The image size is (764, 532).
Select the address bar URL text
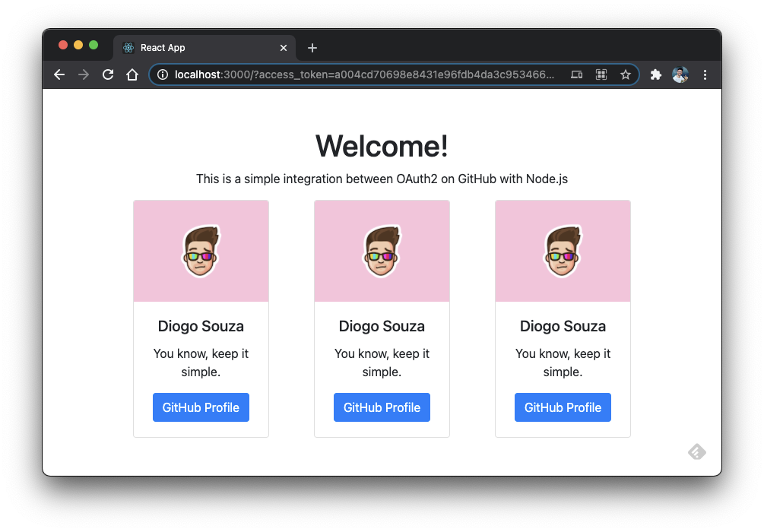pos(342,74)
